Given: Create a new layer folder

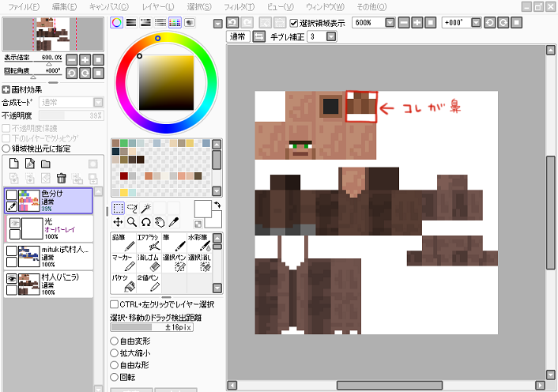Looking at the screenshot, I should pos(46,164).
